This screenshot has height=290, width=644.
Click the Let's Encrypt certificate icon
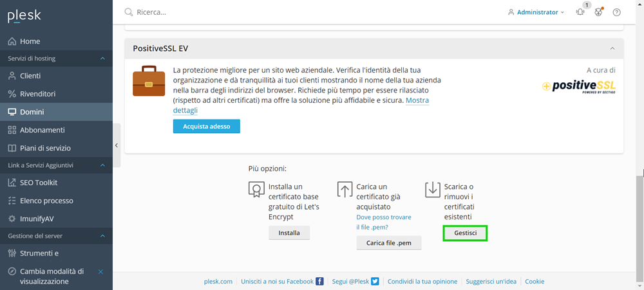(x=257, y=190)
